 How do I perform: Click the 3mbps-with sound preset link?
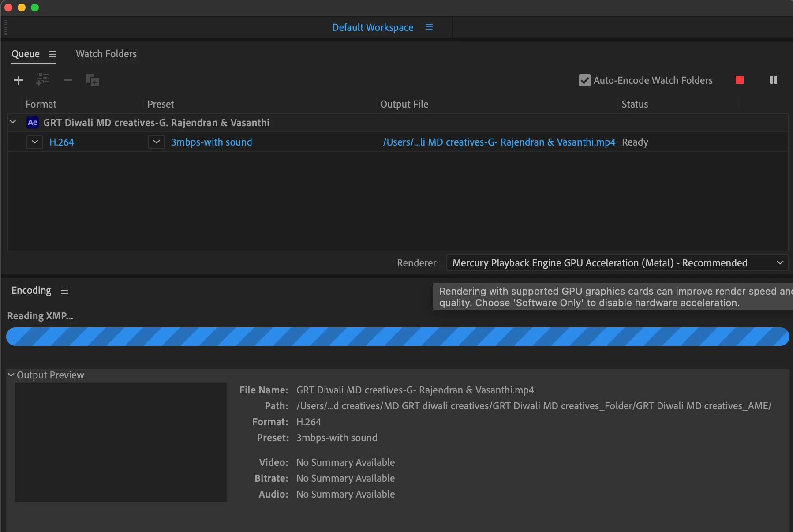212,142
